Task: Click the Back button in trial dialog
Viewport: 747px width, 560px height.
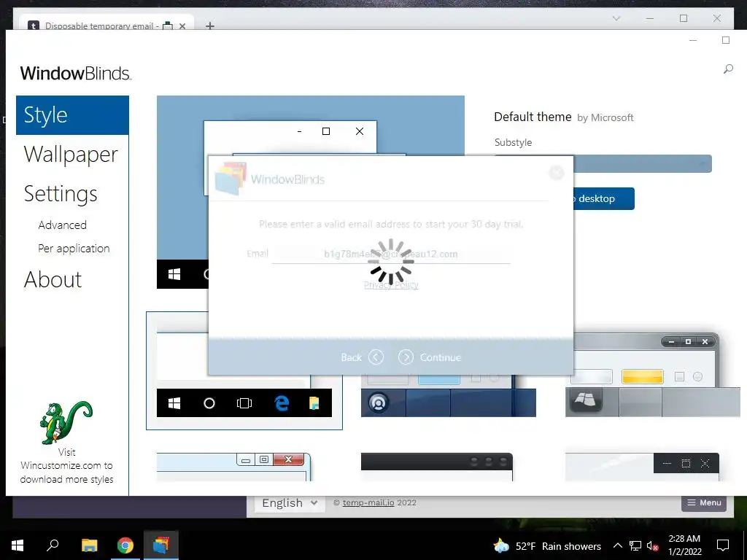Action: (x=362, y=357)
